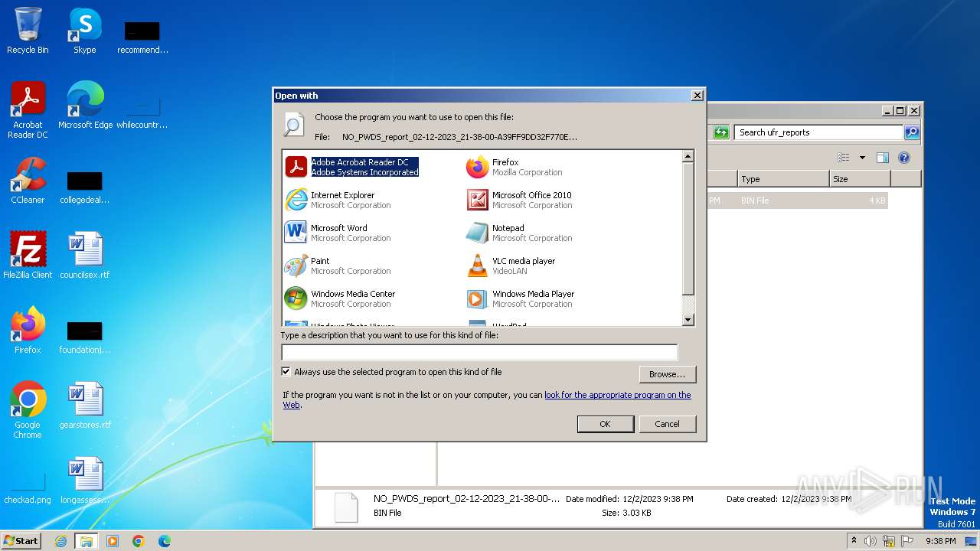This screenshot has width=980, height=551.
Task: Click program list scrollbar up arrow
Action: pos(688,156)
